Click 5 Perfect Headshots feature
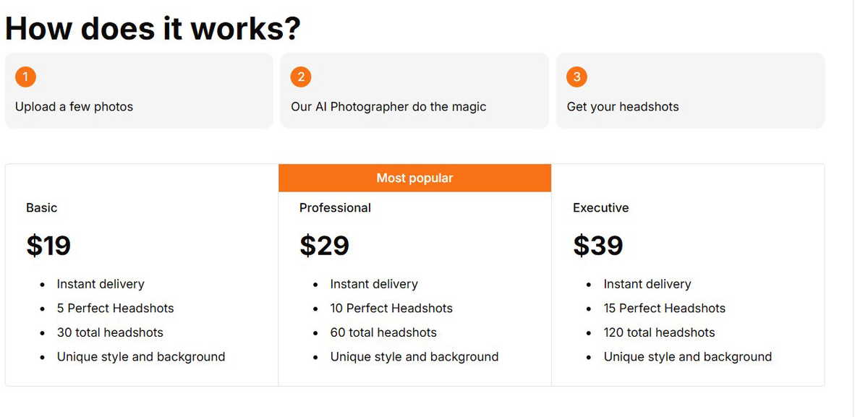This screenshot has width=868, height=417. [116, 308]
